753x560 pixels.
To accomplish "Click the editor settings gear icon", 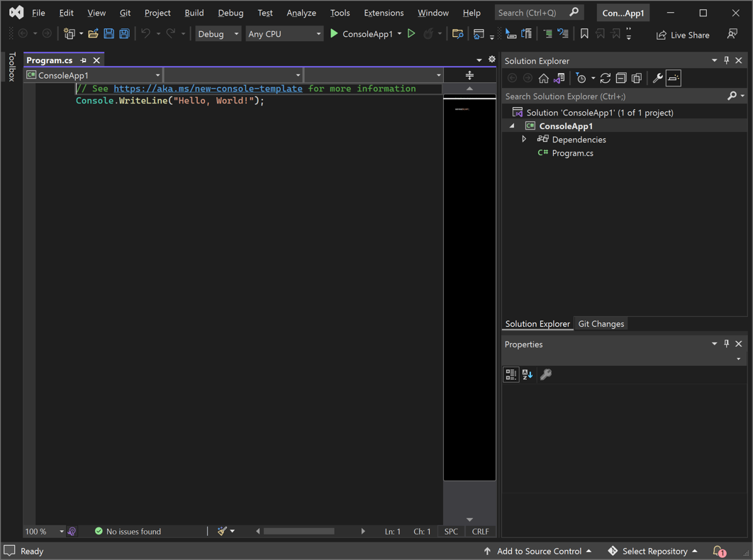I will click(x=492, y=59).
